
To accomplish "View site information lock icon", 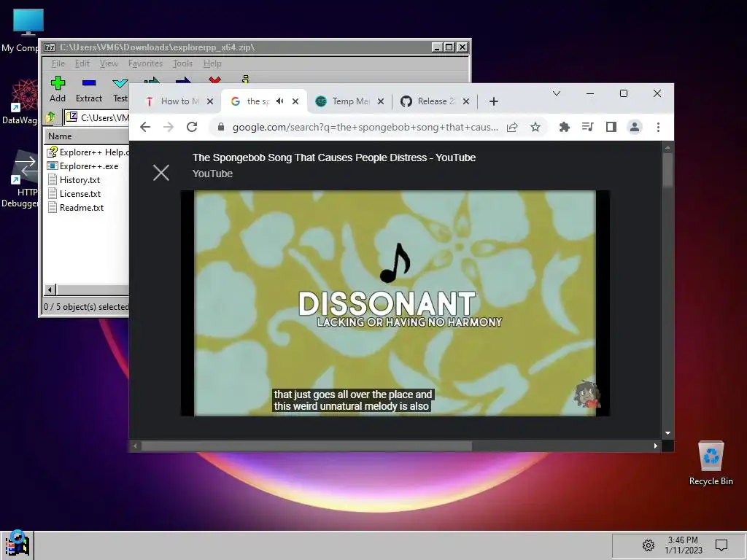I will coord(220,127).
